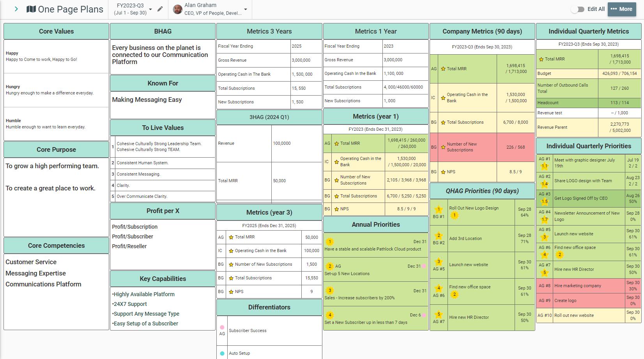
Task: Toggle the Edit All switch
Action: (x=577, y=9)
